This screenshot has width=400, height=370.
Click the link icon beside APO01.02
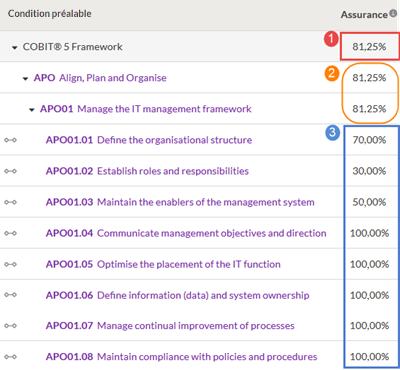pyautogui.click(x=10, y=171)
